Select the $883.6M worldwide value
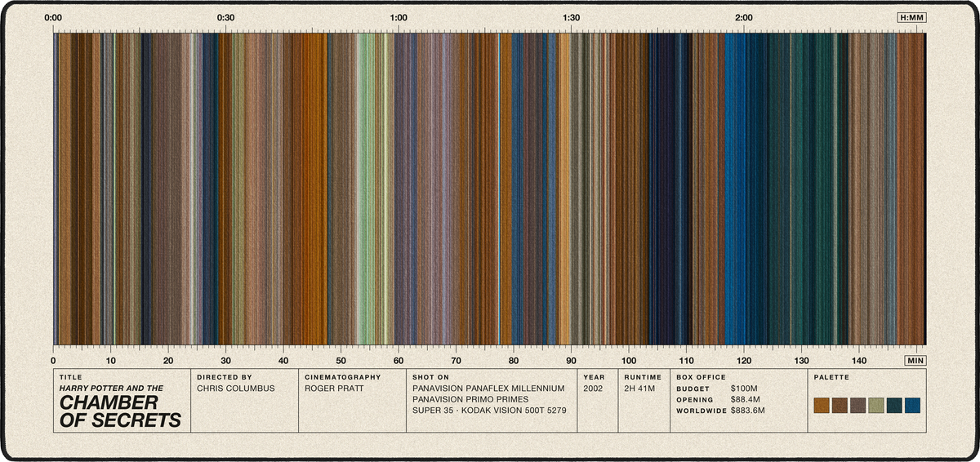 [748, 411]
